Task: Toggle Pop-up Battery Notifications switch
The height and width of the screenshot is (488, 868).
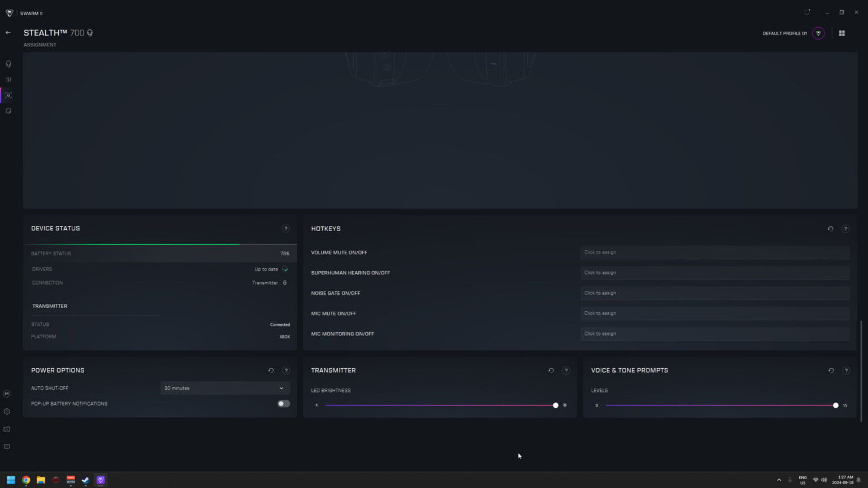Action: 283,404
